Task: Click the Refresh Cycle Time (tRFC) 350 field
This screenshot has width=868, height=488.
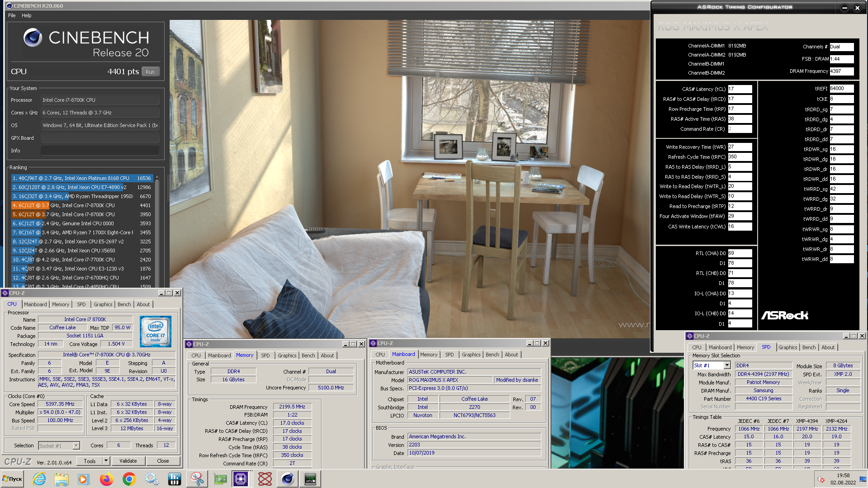Action: point(740,157)
